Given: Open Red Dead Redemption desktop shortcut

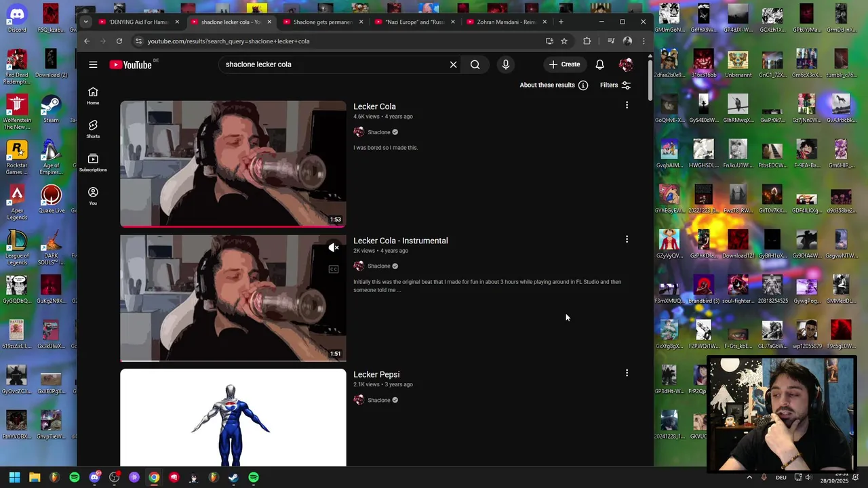Looking at the screenshot, I should pos(17,67).
